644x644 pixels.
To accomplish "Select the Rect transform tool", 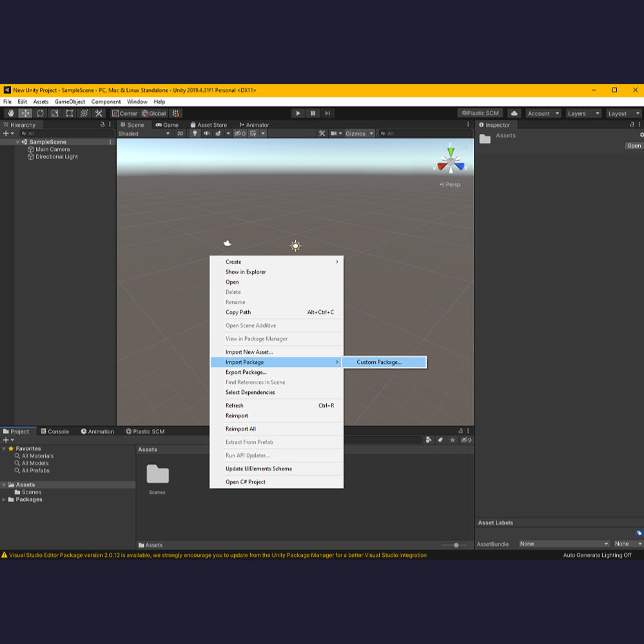I will tap(70, 113).
